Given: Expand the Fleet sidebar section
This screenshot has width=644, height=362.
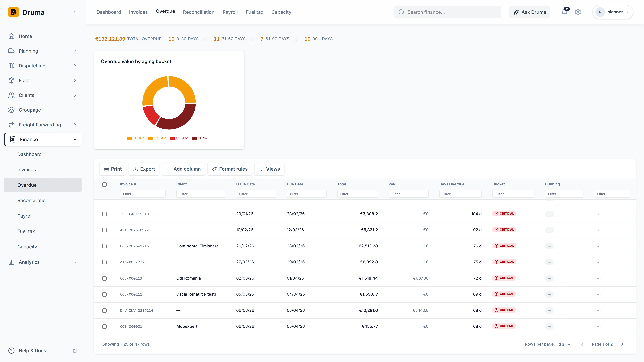Looking at the screenshot, I should coord(75,80).
